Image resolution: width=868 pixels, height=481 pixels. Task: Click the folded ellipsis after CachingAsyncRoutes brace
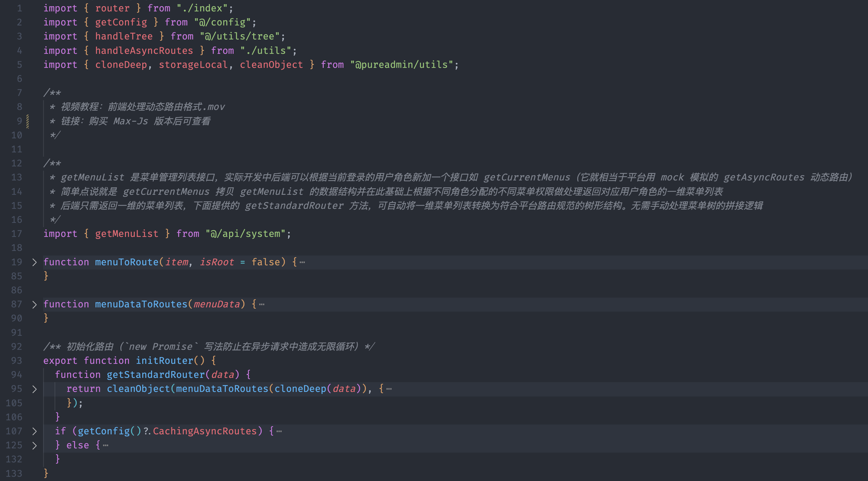pos(279,431)
